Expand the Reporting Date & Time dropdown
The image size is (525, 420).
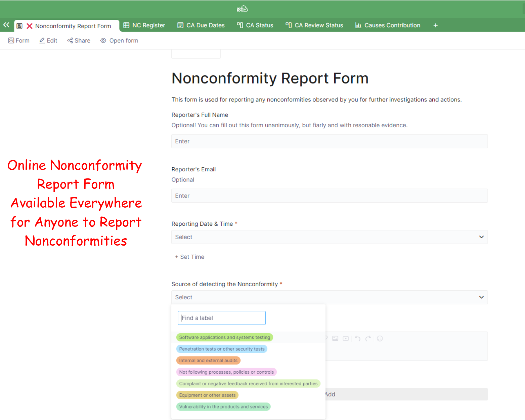coord(329,237)
